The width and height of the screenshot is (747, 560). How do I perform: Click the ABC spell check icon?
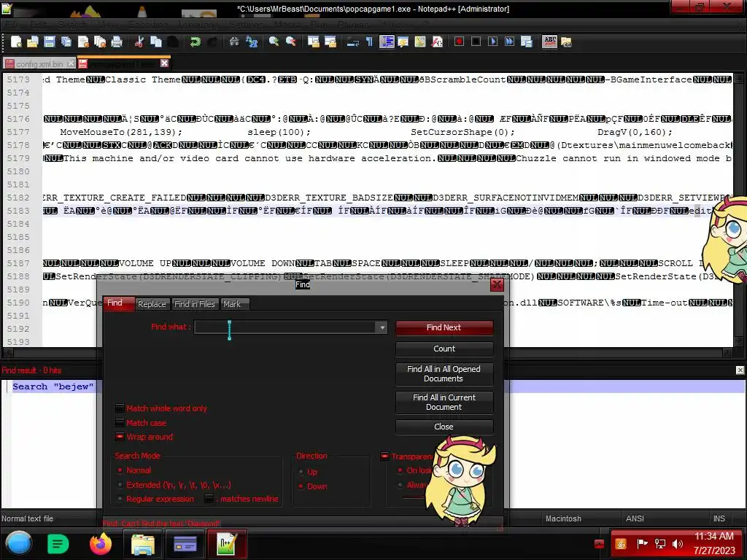(549, 42)
